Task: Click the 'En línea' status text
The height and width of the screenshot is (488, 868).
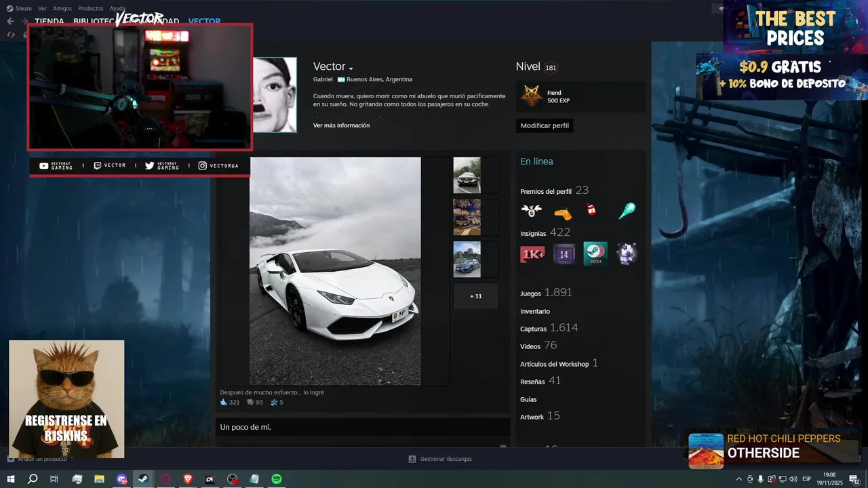Action: (536, 161)
